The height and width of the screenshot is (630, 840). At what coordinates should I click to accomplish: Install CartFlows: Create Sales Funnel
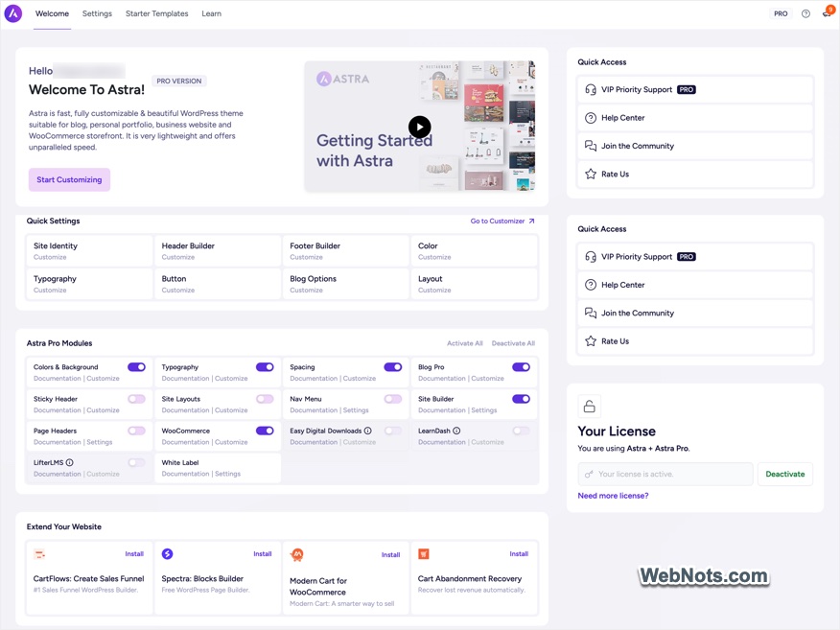(134, 554)
